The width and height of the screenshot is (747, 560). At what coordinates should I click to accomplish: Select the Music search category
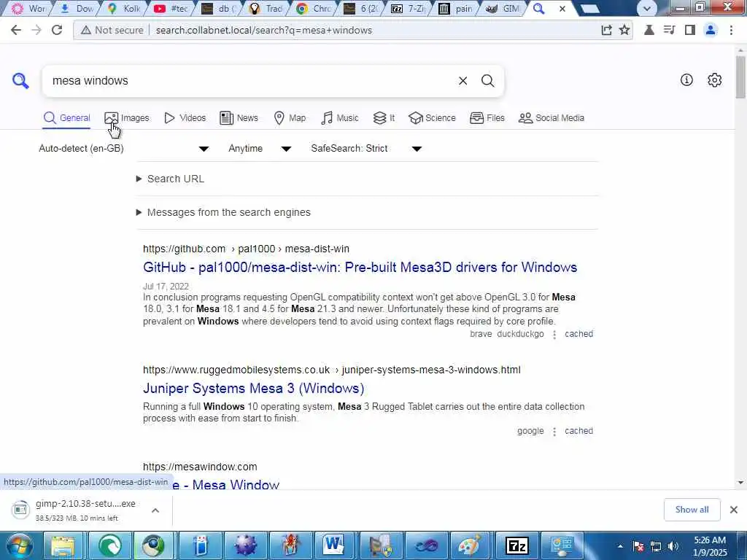[x=340, y=117]
